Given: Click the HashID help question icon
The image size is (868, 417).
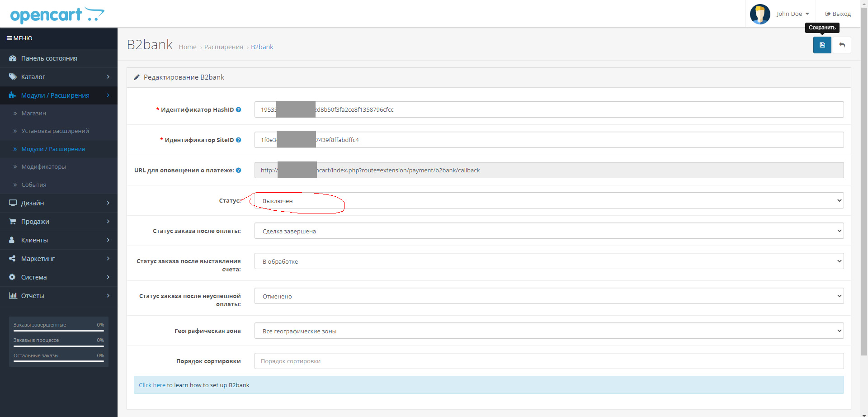Looking at the screenshot, I should point(239,109).
